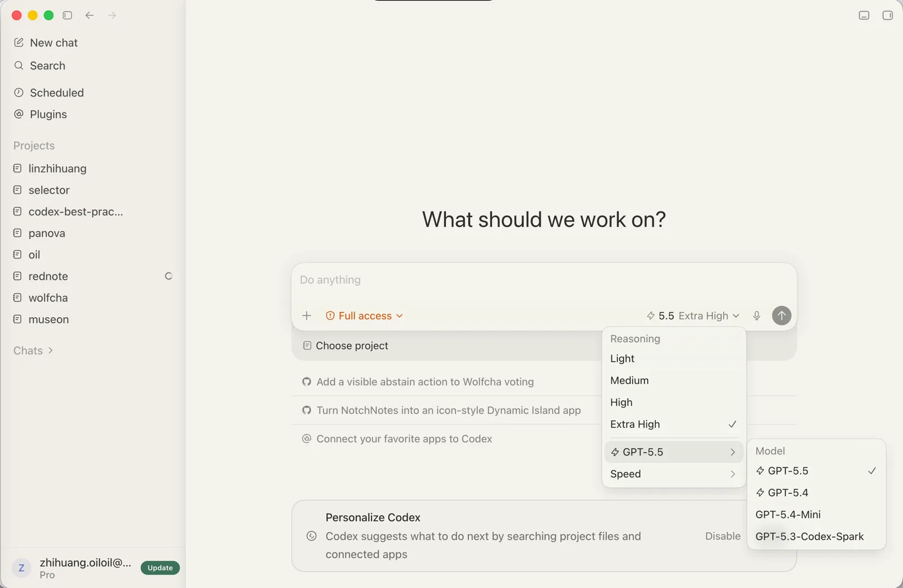Open the Full access permissions dropdown
The height and width of the screenshot is (588, 903).
click(x=365, y=315)
